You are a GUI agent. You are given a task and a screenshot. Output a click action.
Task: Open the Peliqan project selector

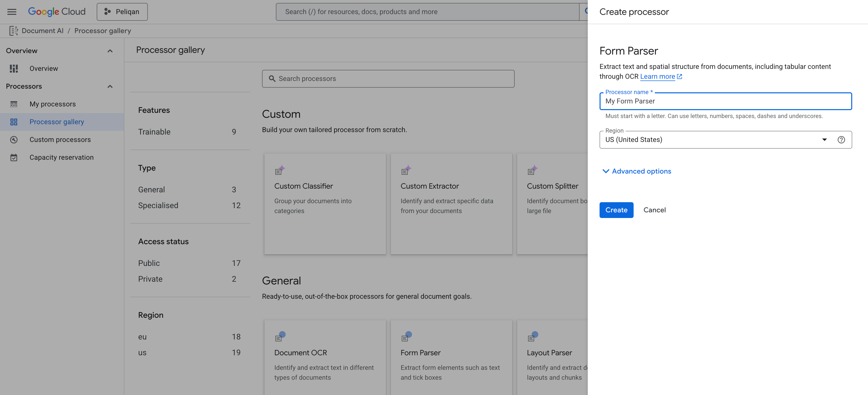click(122, 12)
